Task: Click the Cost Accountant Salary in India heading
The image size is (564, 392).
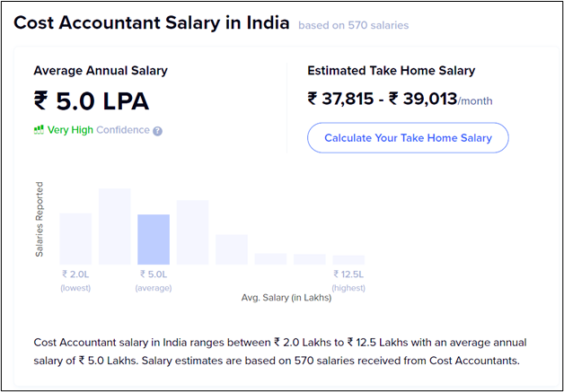Action: (152, 23)
